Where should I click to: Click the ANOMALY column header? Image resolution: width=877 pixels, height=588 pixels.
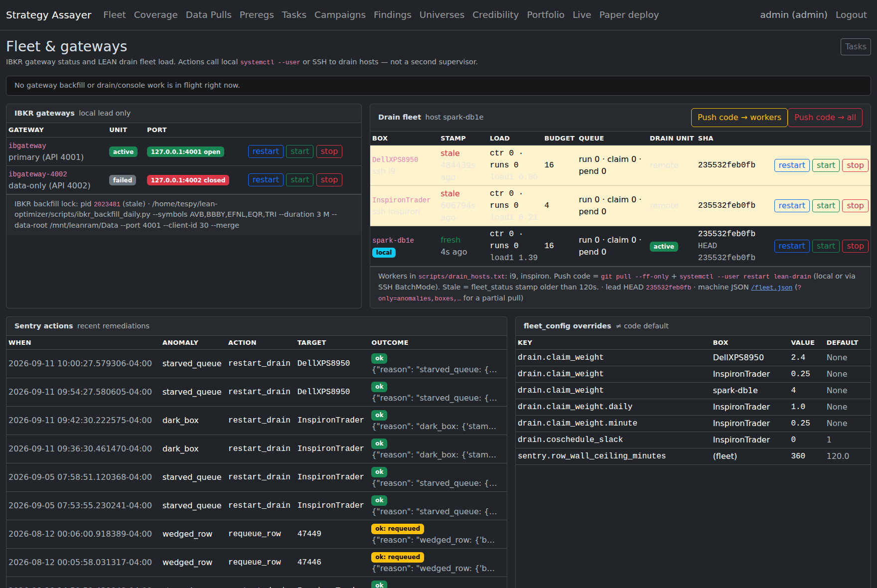180,343
